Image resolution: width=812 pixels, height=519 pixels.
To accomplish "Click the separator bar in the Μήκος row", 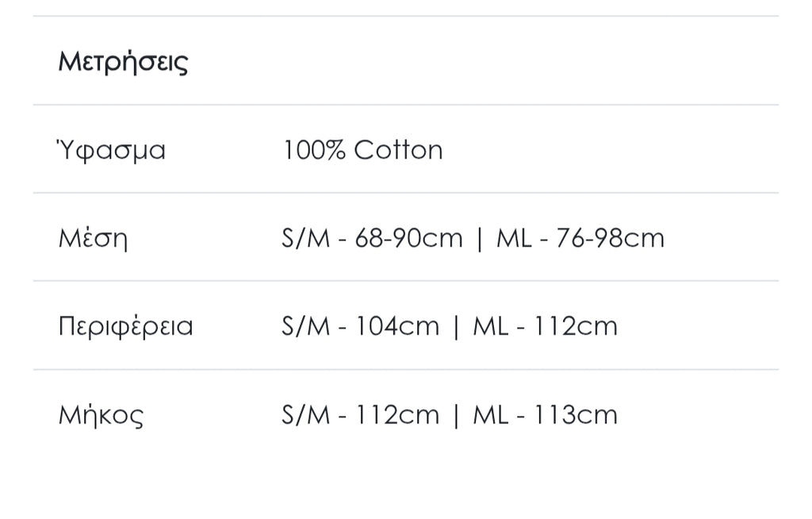I will (x=456, y=415).
